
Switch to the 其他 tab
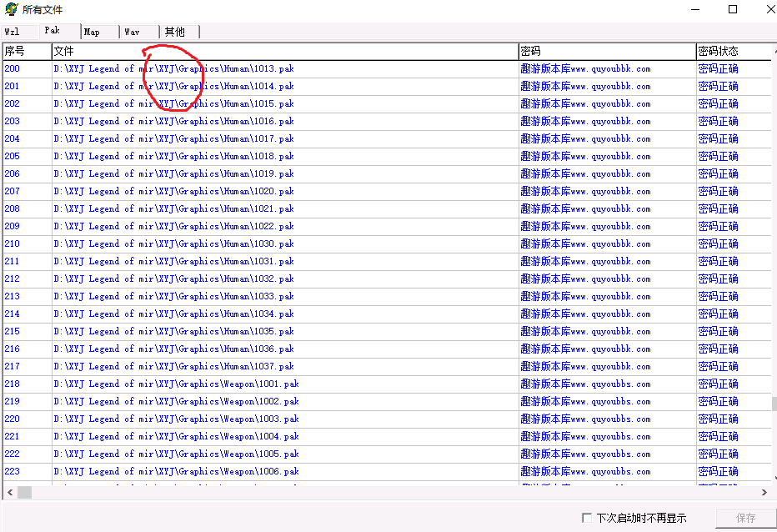click(175, 32)
